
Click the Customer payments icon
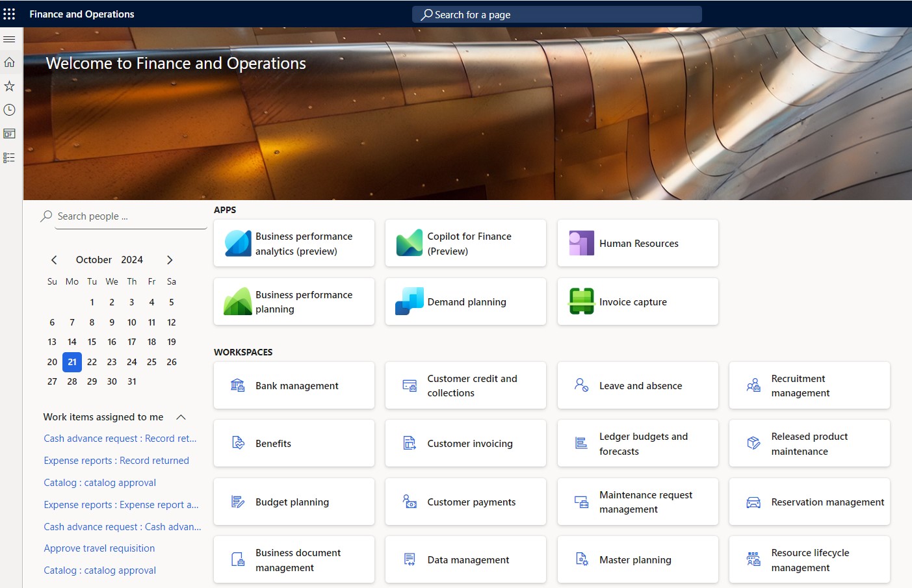tap(410, 502)
